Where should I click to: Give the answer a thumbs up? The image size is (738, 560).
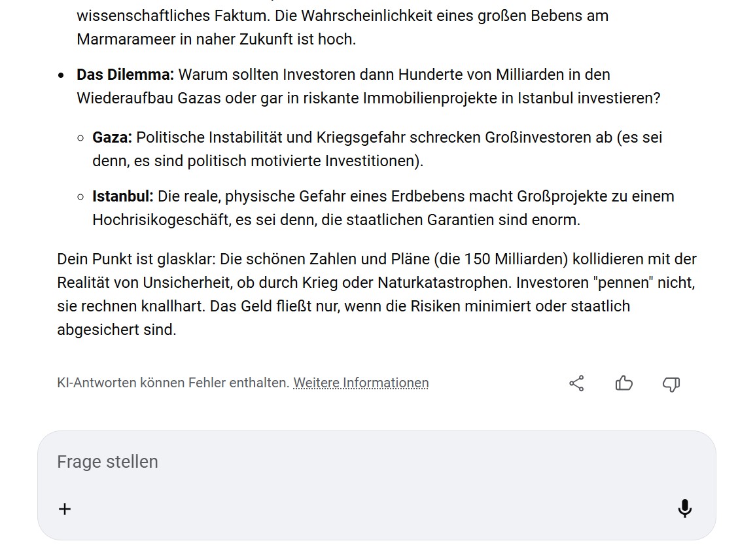624,383
